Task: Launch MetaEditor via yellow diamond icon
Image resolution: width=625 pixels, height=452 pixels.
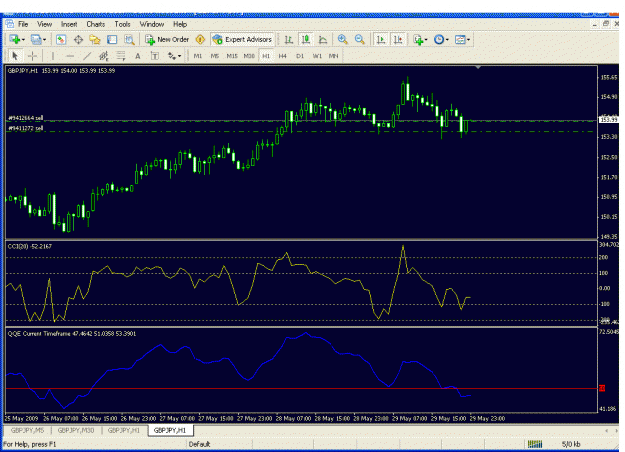Action: [x=200, y=39]
